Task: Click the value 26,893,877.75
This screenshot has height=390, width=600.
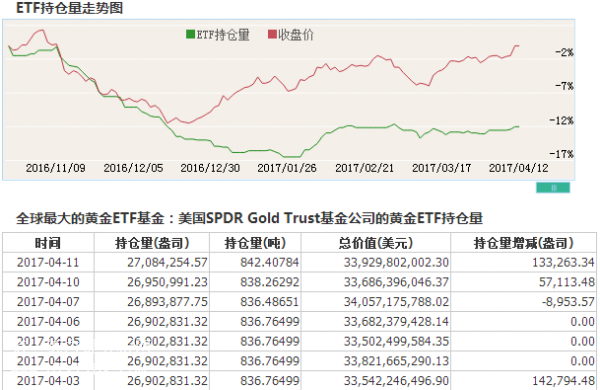Action: click(167, 302)
